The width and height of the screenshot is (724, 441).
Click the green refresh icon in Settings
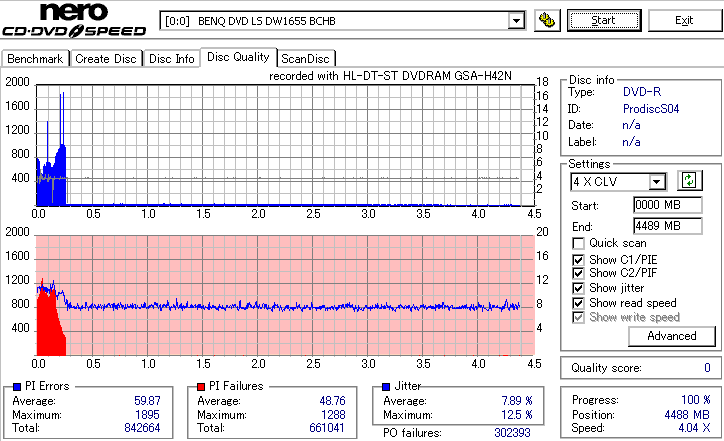[x=689, y=180]
